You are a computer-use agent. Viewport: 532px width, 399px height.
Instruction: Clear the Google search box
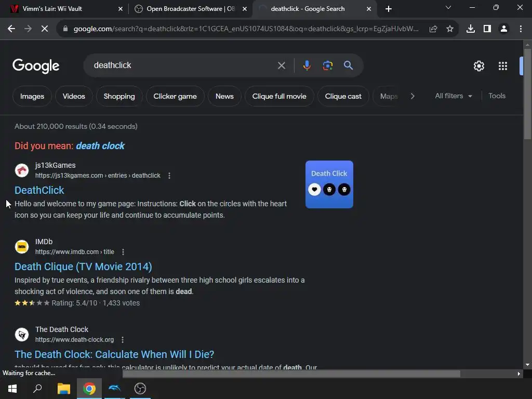click(281, 65)
